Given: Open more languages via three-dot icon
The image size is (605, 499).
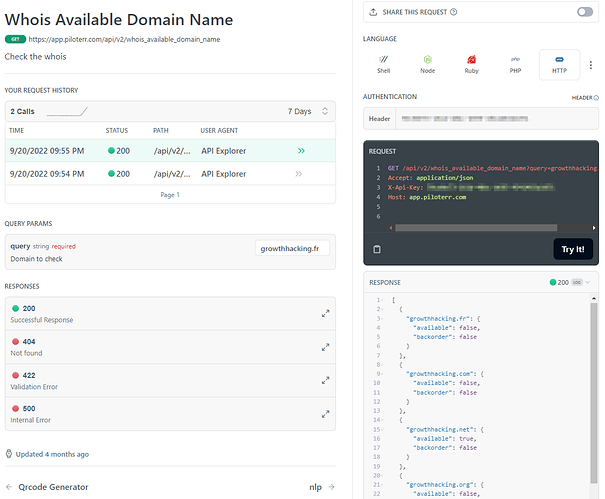Looking at the screenshot, I should point(591,65).
